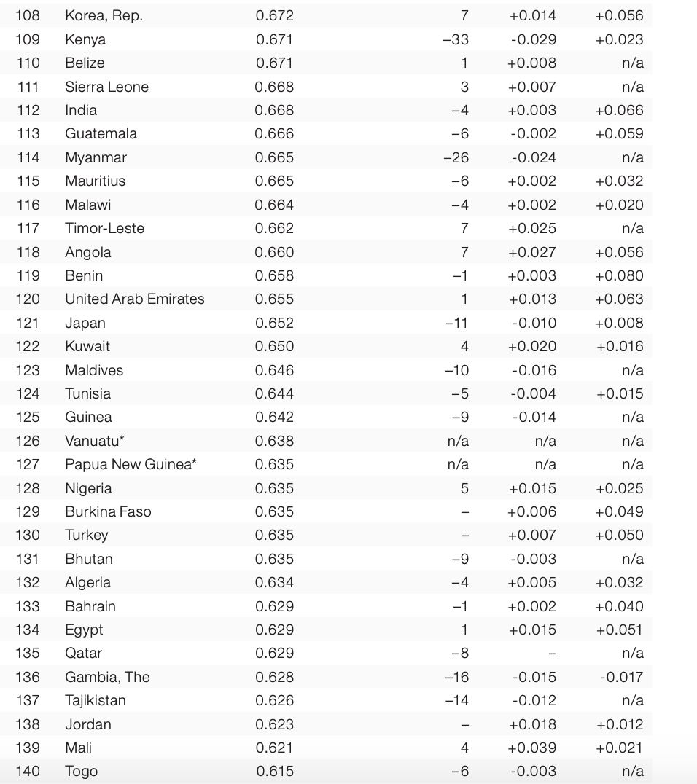Select the Kenya row's rank change −33
Viewport: 697px width, 784px height.
click(x=456, y=39)
